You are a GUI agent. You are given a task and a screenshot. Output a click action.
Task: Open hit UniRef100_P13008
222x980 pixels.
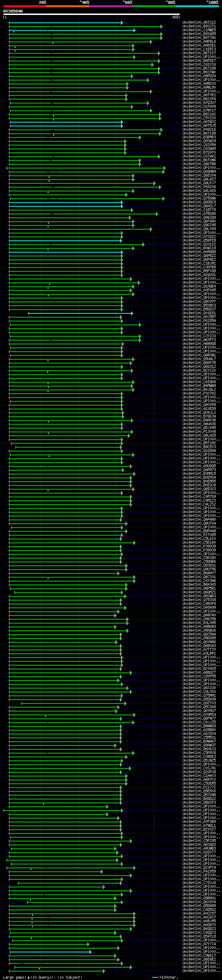[199, 431]
